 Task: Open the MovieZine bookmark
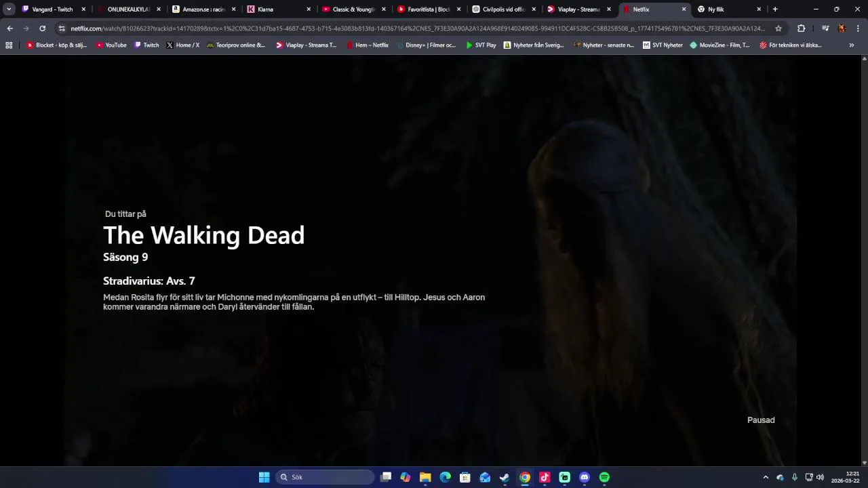[x=719, y=45]
